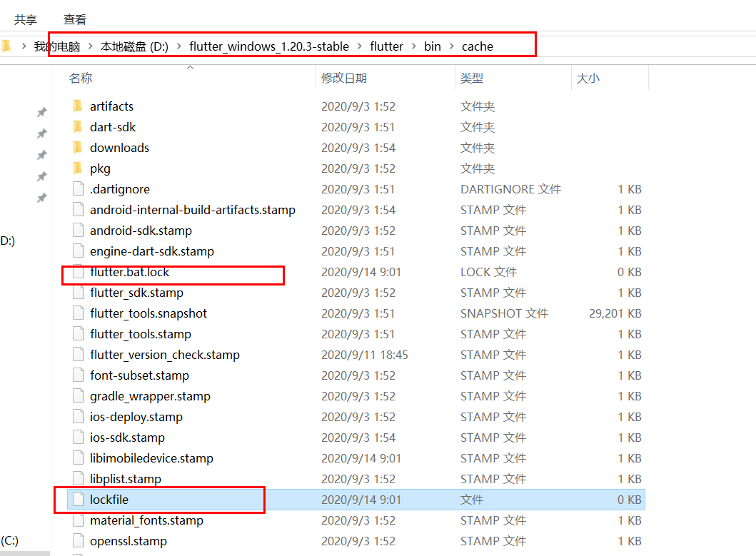
Task: Navigate to bin breadcrumb segment
Action: pos(433,47)
